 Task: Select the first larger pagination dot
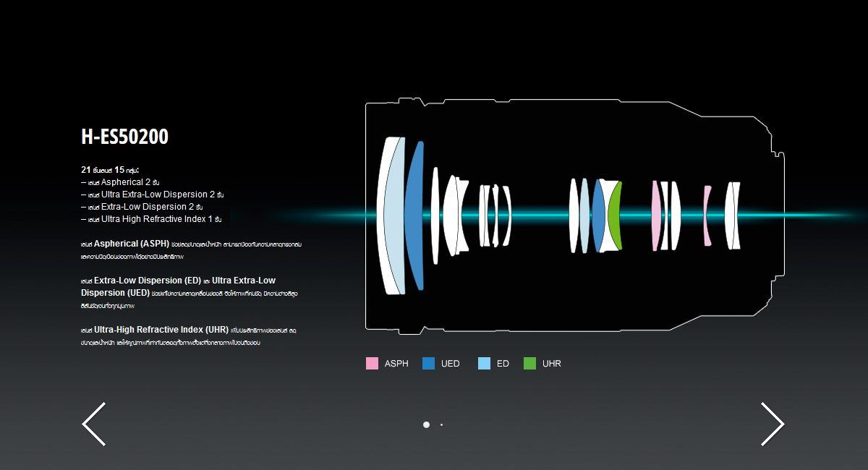[x=426, y=424]
